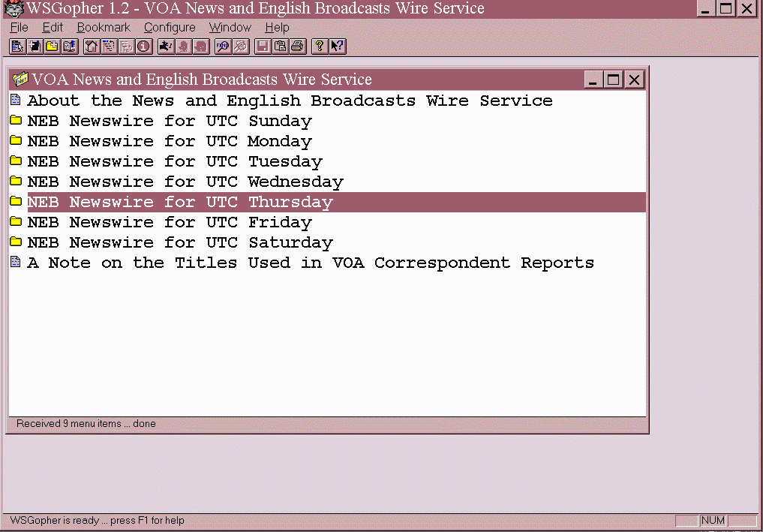The width and height of the screenshot is (763, 532).
Task: Click the blue-topped tree hierarchy icon
Action: click(109, 47)
